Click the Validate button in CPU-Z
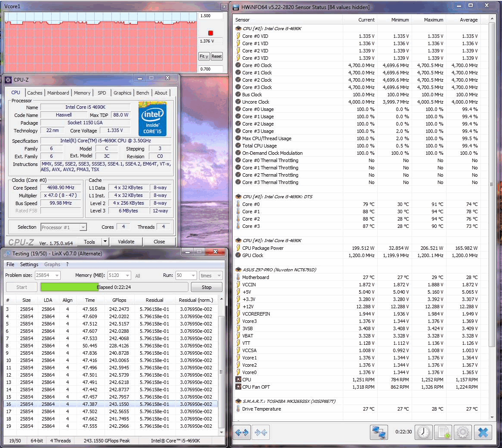 126,242
